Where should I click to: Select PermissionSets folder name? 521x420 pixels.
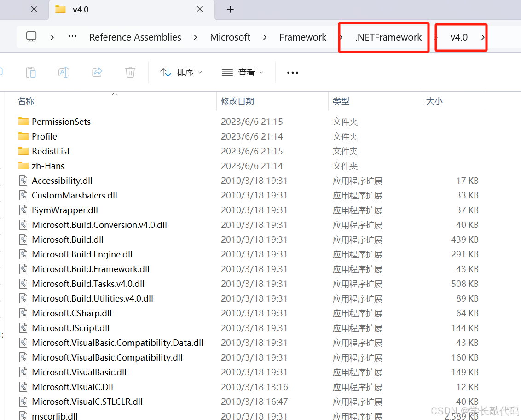[61, 122]
